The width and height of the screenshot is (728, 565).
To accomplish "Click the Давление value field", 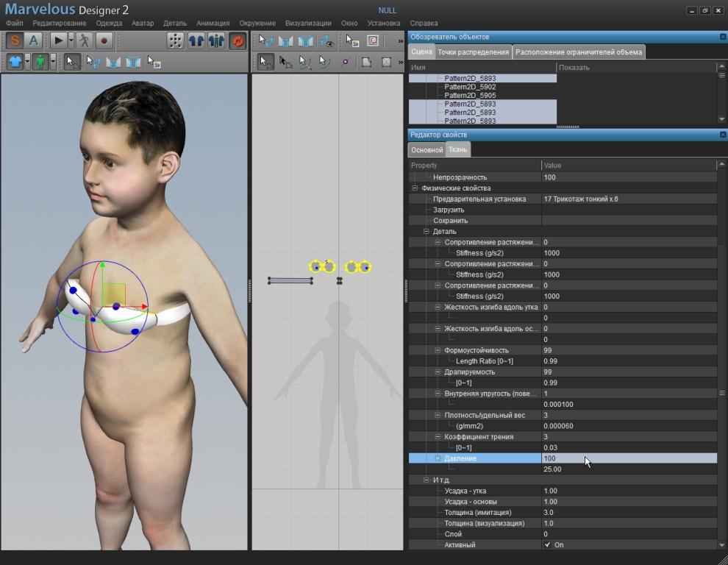I will coord(625,458).
